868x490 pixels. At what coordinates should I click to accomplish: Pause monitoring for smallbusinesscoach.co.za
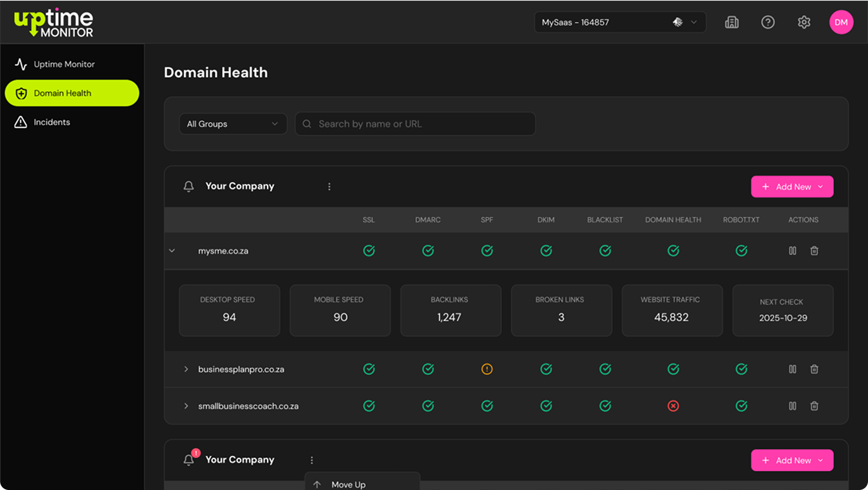coord(792,406)
